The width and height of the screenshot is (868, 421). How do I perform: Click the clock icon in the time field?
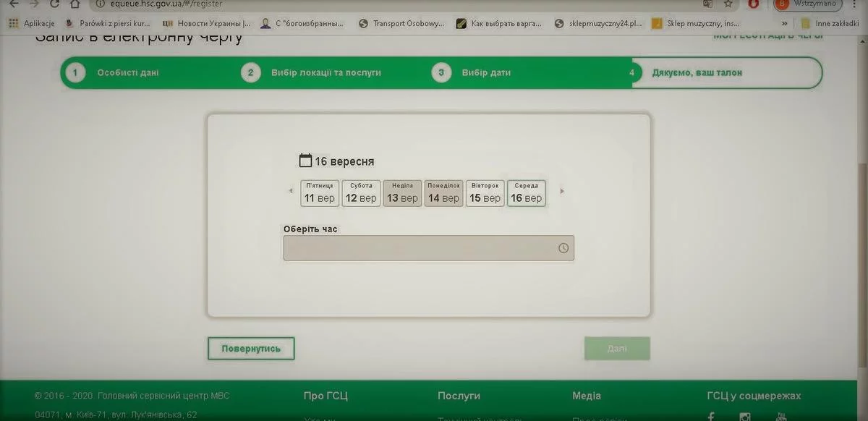(x=563, y=248)
